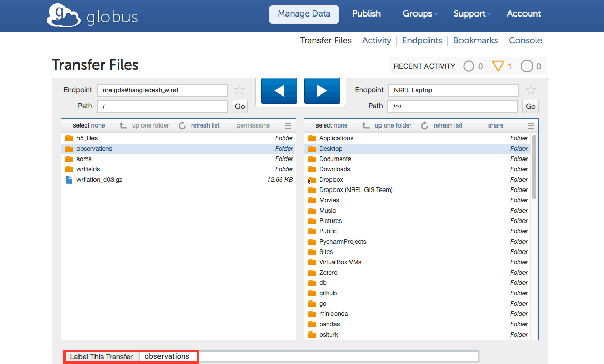The image size is (604, 364).
Task: Click the Globus cloud logo
Action: 63,15
